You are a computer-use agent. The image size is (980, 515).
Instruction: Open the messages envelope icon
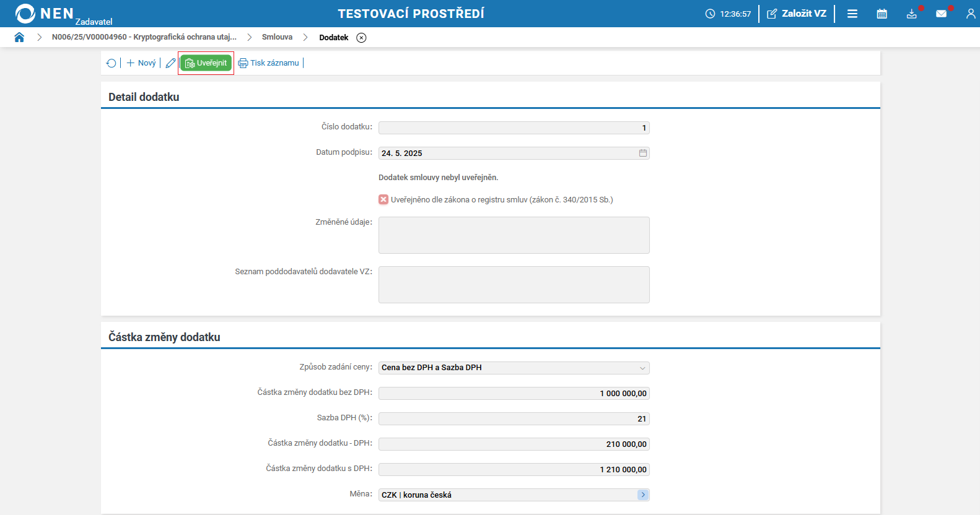(x=941, y=14)
